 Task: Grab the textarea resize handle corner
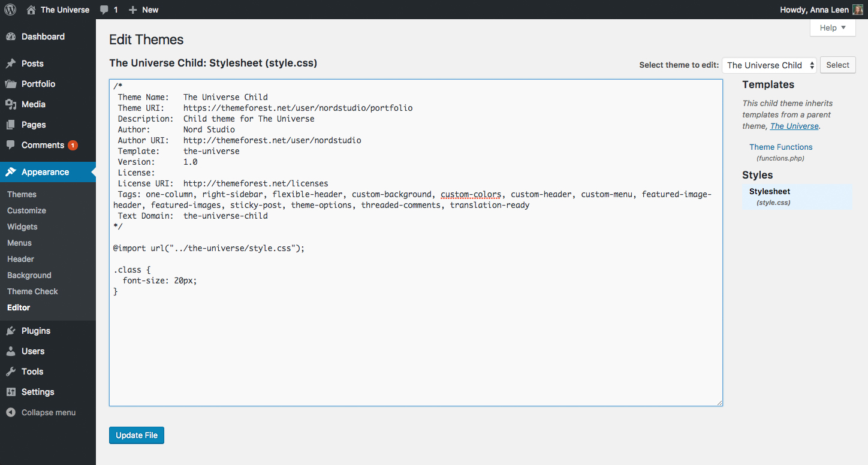[x=719, y=402]
